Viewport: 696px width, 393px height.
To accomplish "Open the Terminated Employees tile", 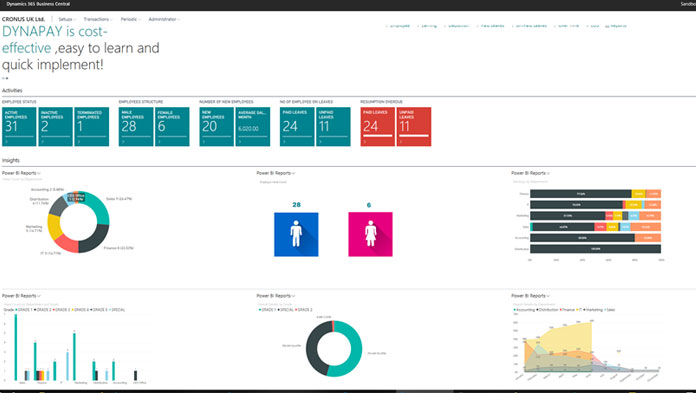I will (x=92, y=127).
